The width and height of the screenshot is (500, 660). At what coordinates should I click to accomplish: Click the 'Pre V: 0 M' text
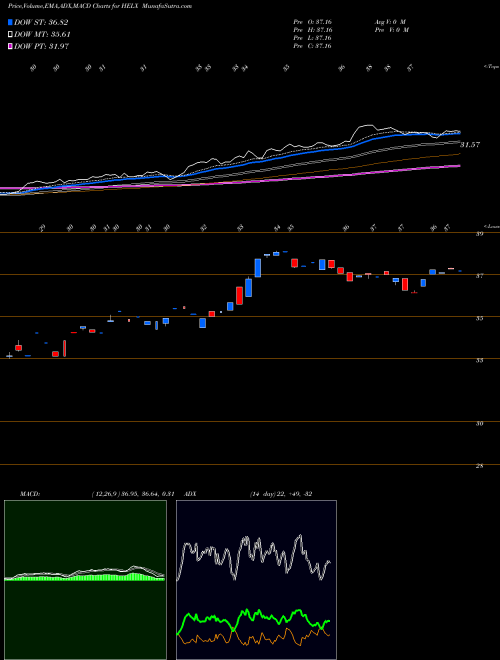tap(393, 30)
